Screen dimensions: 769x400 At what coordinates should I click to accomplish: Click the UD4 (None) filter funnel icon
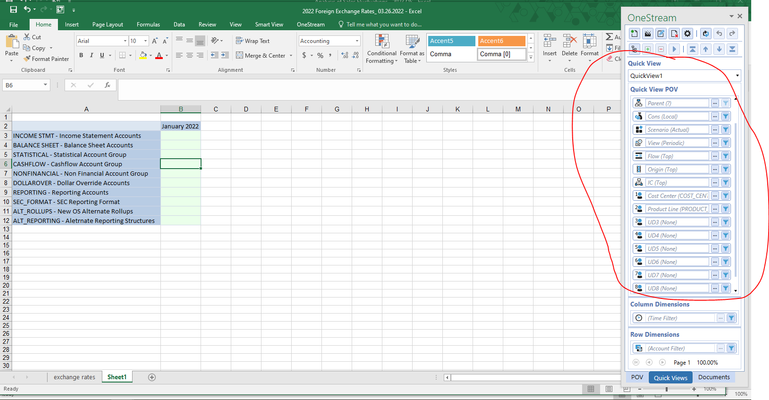pos(725,235)
